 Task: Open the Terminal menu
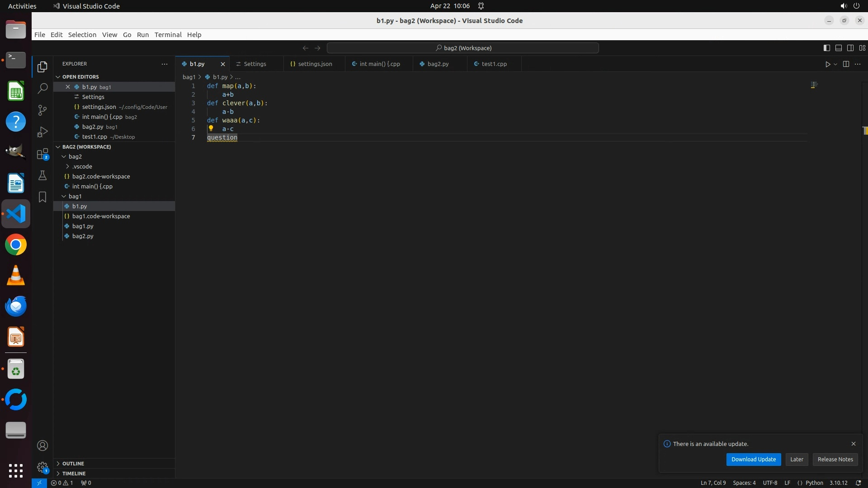point(168,35)
